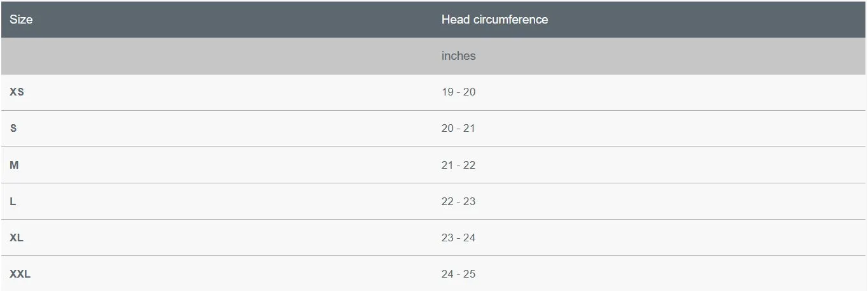Click divider line between XL and XXL rows
This screenshot has height=291, width=868.
[433, 256]
